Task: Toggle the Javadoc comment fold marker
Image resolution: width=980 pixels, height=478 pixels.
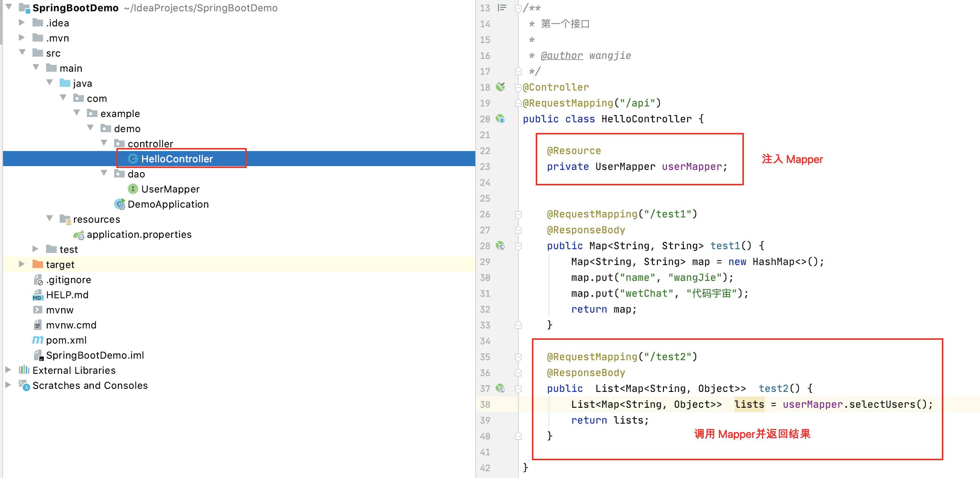Action: [x=518, y=8]
